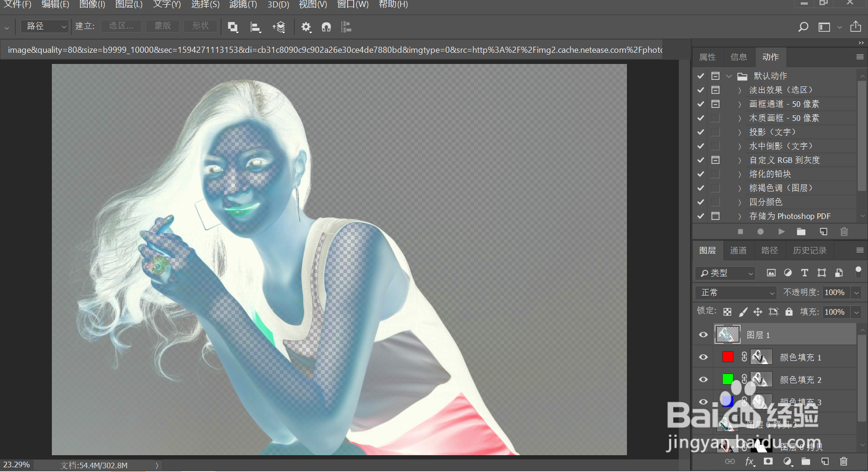868x472 pixels.
Task: Hide the 颜色填充 2 layer eye icon
Action: click(x=703, y=380)
